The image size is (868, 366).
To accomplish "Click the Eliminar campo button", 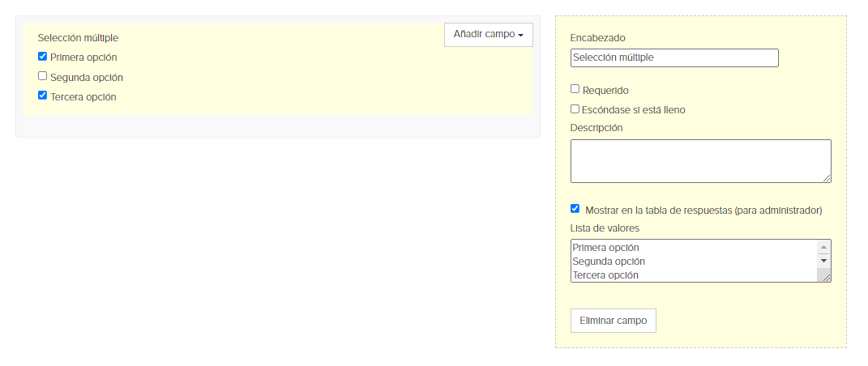I will (x=614, y=321).
